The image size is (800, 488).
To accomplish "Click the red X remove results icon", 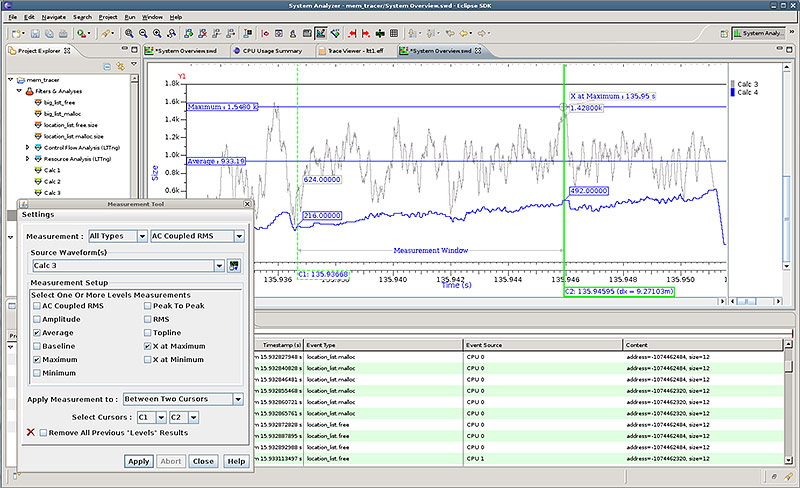I will pos(31,432).
